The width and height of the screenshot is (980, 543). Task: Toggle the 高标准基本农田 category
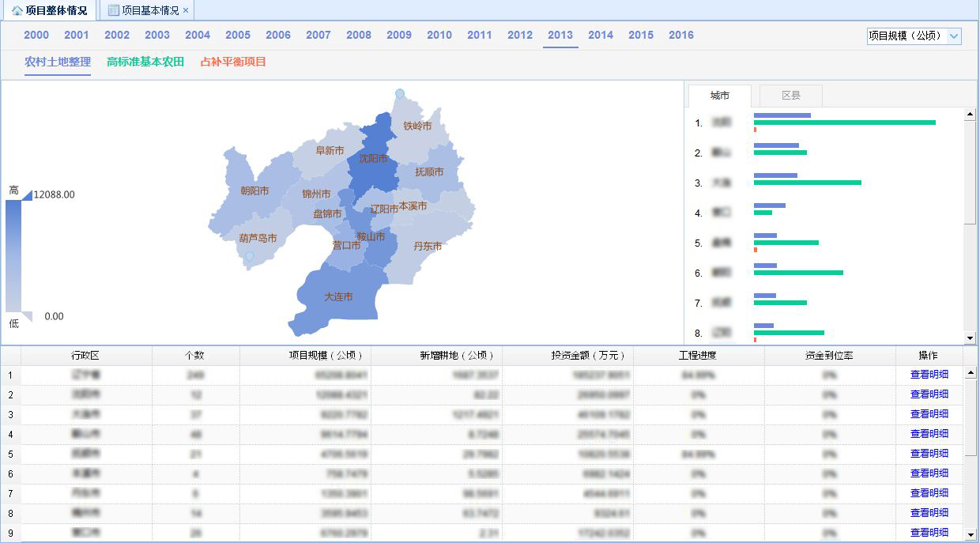[145, 62]
